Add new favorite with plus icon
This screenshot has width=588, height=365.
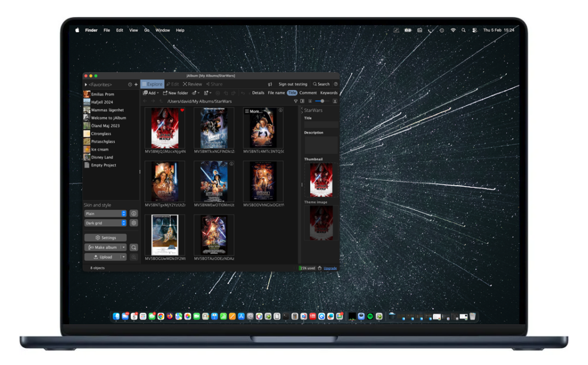(x=136, y=84)
